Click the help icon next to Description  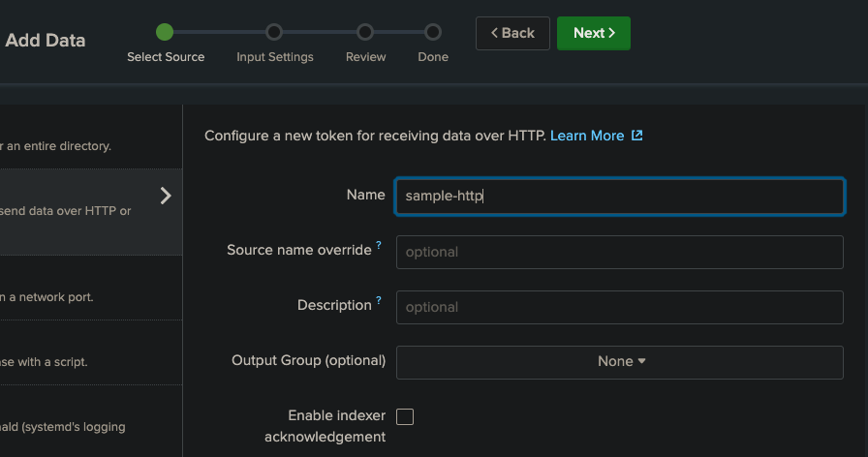(379, 300)
